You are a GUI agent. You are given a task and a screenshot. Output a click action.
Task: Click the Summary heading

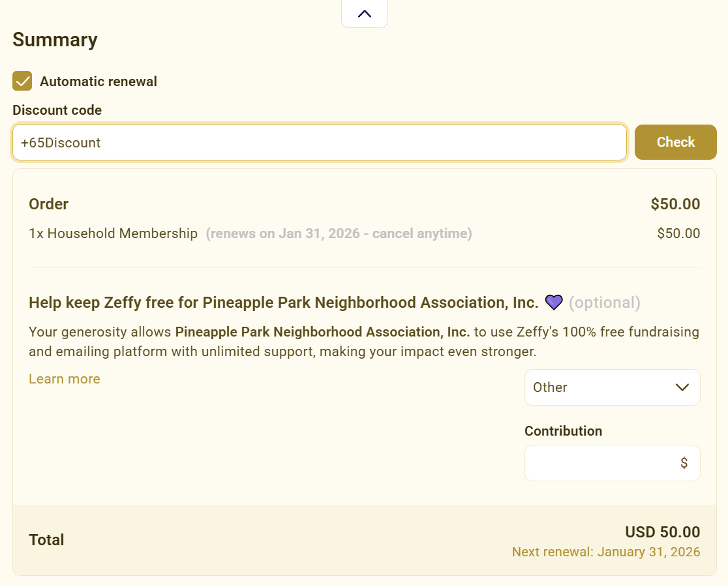coord(55,40)
